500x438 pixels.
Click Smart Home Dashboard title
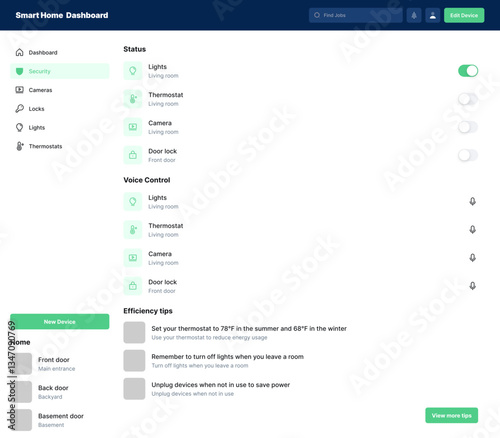62,15
